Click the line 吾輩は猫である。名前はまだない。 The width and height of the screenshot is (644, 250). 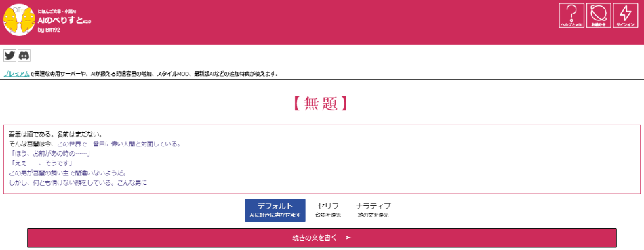click(x=55, y=135)
